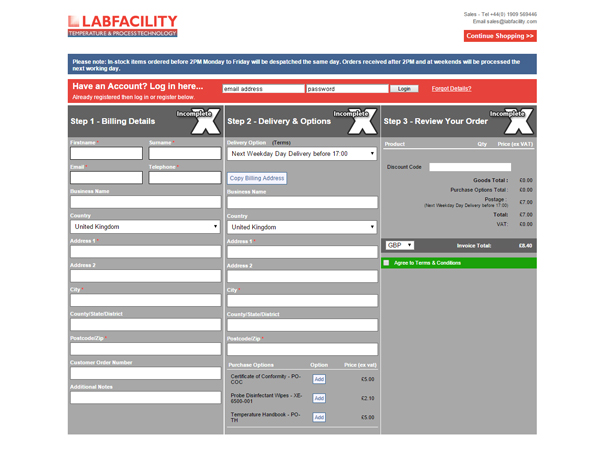
Task: Focus the billing County/State/District field
Action: pyautogui.click(x=145, y=324)
